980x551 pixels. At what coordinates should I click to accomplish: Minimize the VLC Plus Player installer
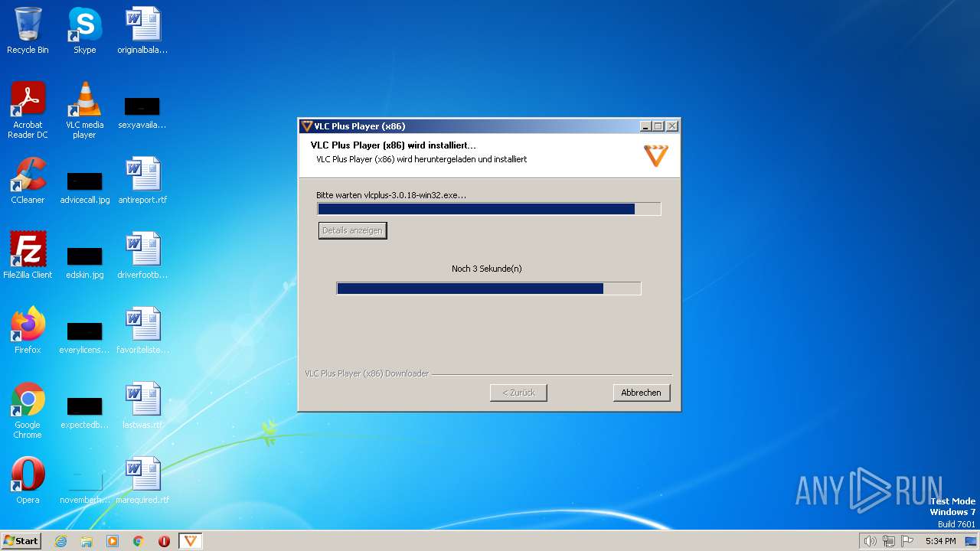[645, 126]
